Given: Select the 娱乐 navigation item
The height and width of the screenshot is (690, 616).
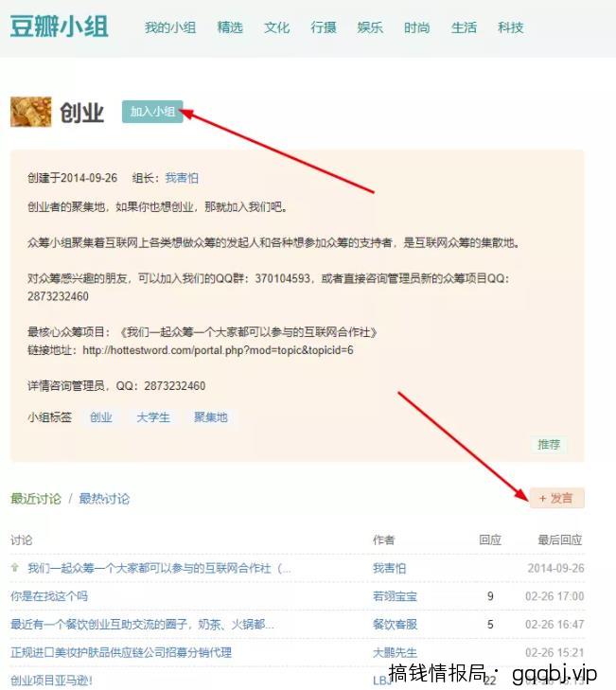Looking at the screenshot, I should tap(370, 27).
